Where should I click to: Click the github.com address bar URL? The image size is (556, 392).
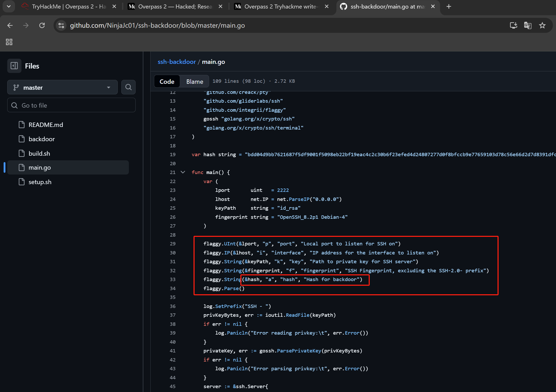(157, 25)
